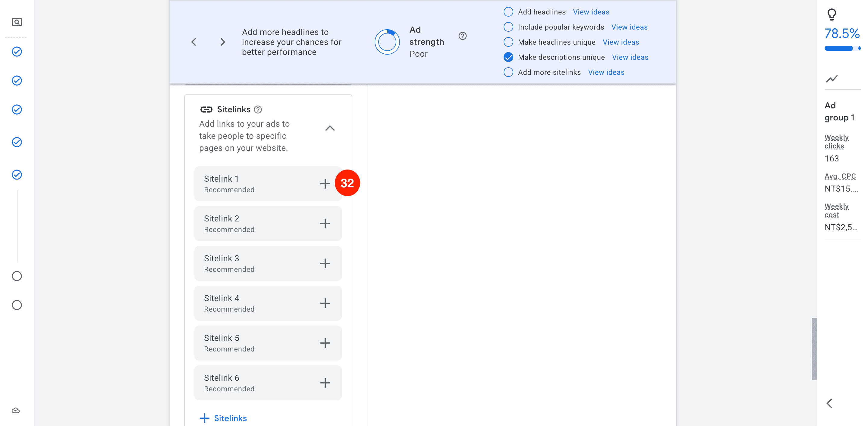The width and height of the screenshot is (868, 426).
Task: Open the lightbulb optimization score icon
Action: [832, 14]
